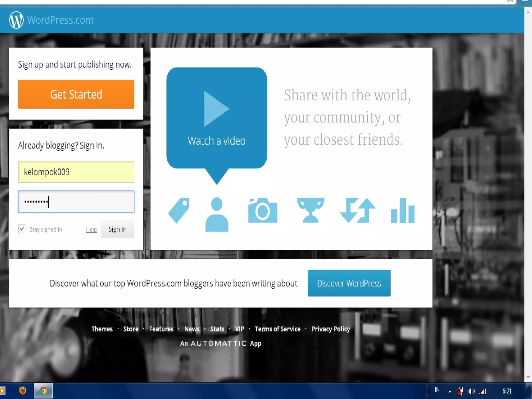Show hidden tray icons arrow

pos(450,391)
